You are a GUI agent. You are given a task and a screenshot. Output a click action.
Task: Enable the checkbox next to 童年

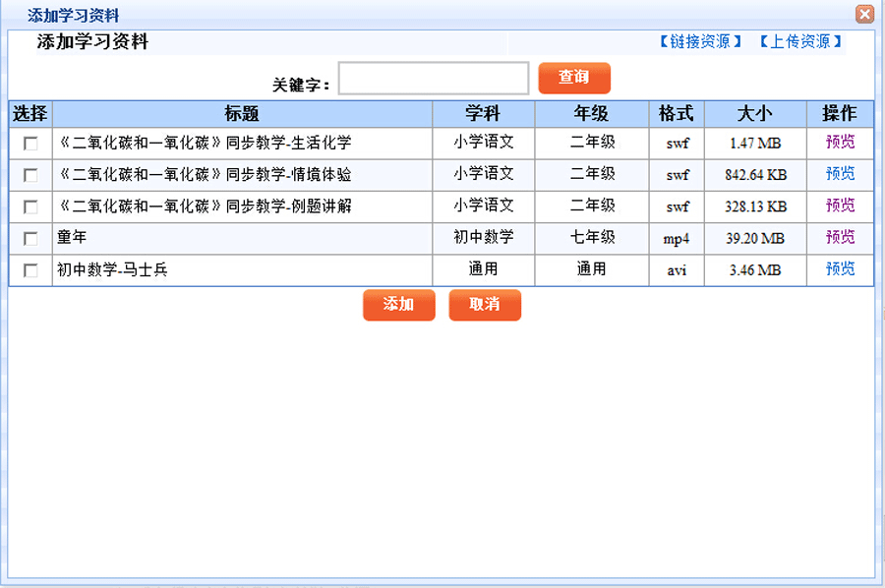(30, 239)
